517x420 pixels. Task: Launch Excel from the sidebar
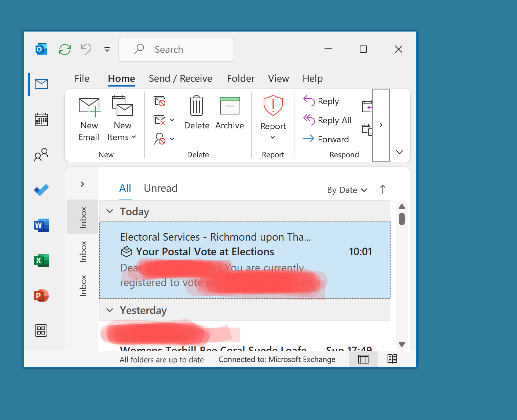[x=41, y=260]
